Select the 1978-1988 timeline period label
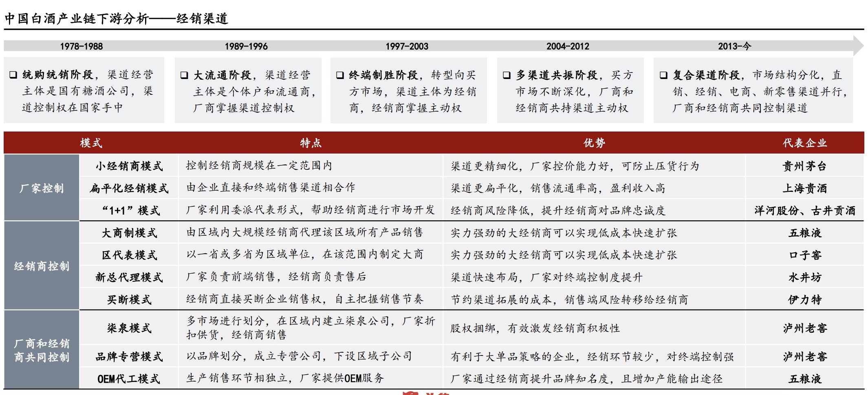 point(82,46)
